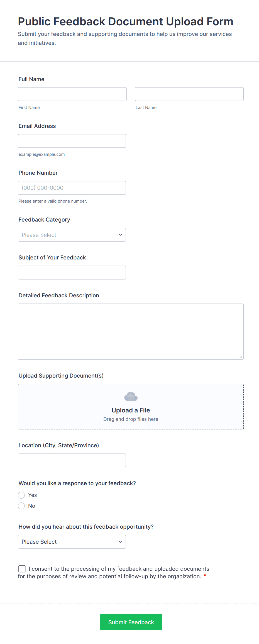Image resolution: width=259 pixels, height=644 pixels.
Task: Select the No radio button
Action: coord(21,506)
